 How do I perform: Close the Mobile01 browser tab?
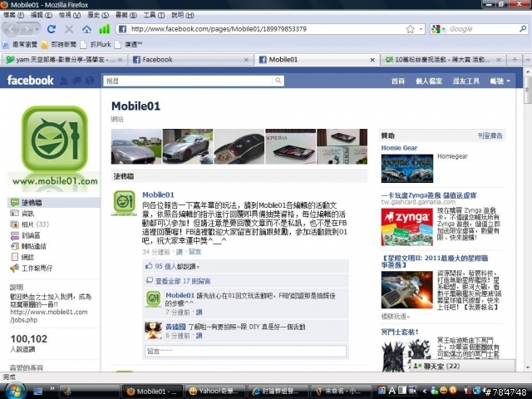pyautogui.click(x=372, y=60)
